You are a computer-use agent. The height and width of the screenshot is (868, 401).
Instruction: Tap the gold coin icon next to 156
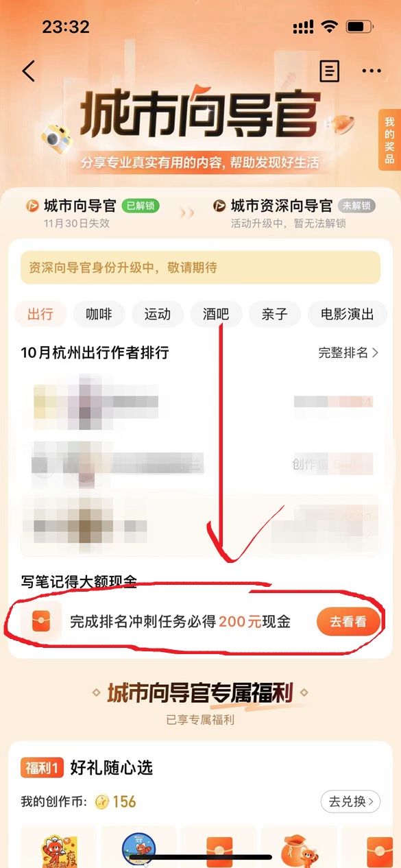coord(103,801)
